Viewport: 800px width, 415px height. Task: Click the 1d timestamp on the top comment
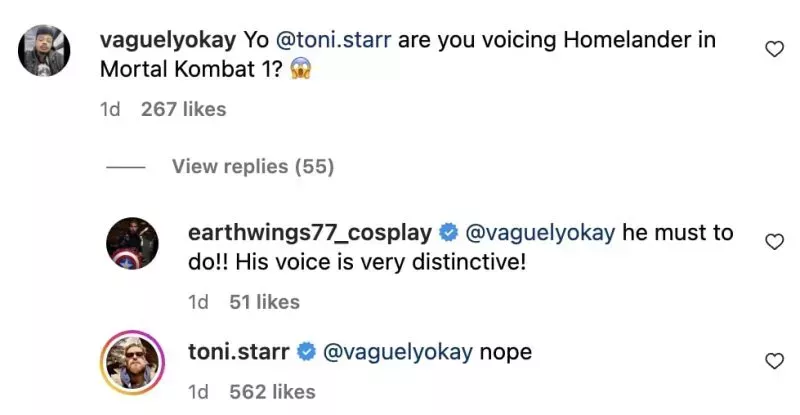click(110, 109)
